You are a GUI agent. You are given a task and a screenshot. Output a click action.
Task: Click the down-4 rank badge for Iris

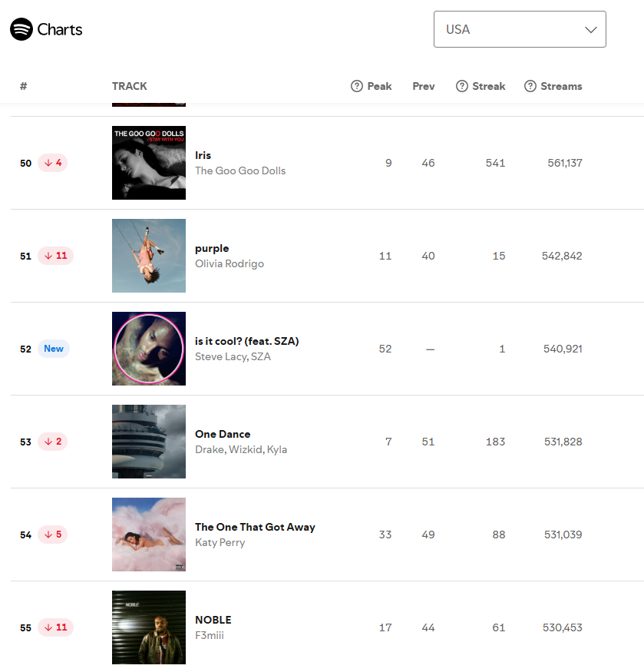[53, 163]
